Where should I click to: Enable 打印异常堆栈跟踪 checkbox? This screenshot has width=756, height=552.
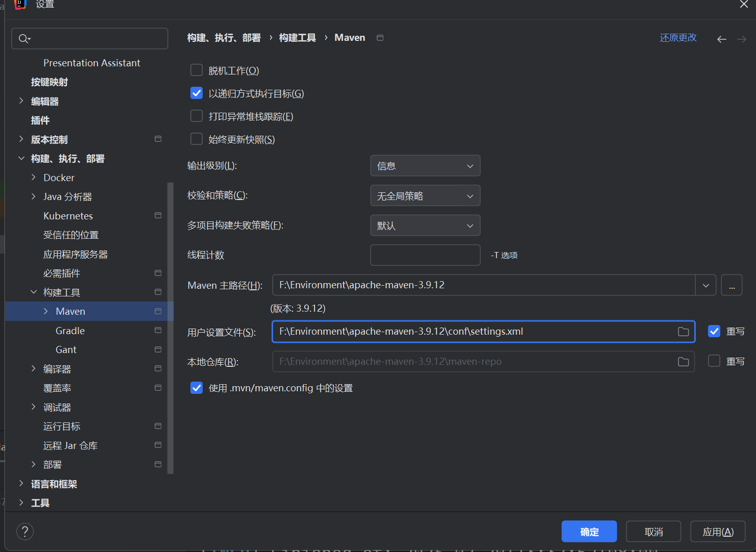197,116
